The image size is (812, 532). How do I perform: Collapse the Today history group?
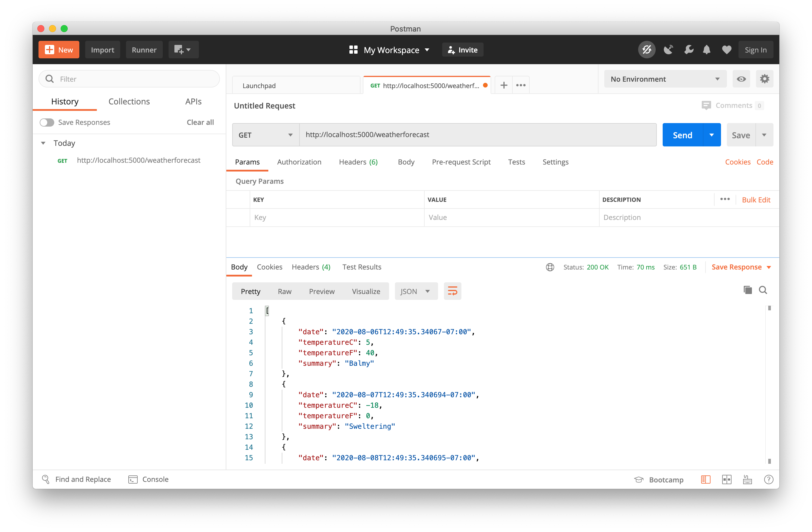click(43, 143)
